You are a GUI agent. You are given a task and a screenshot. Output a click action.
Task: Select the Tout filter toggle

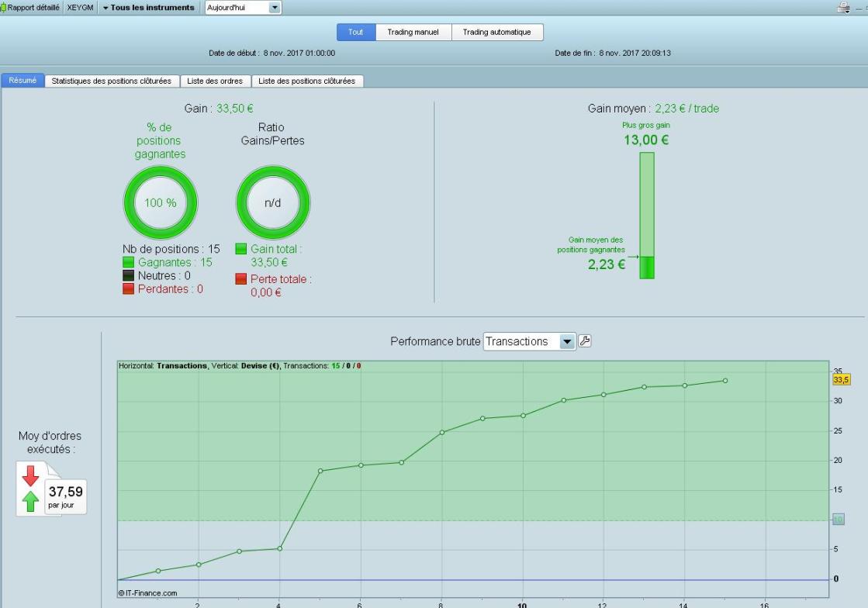pyautogui.click(x=356, y=32)
